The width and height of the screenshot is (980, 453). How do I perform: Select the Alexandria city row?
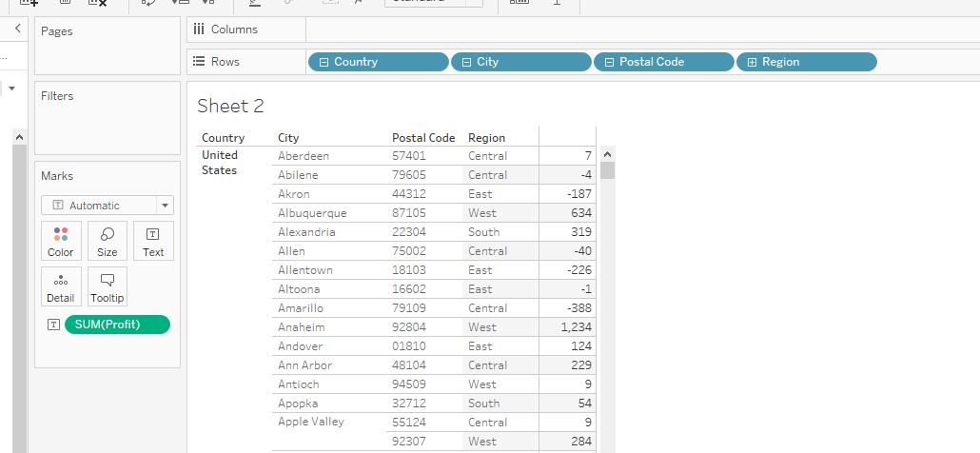click(x=306, y=232)
